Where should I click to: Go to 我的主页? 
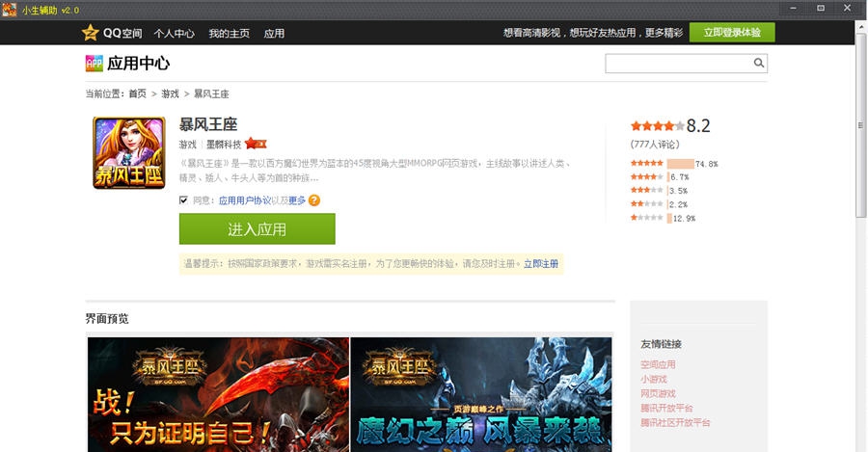point(229,33)
